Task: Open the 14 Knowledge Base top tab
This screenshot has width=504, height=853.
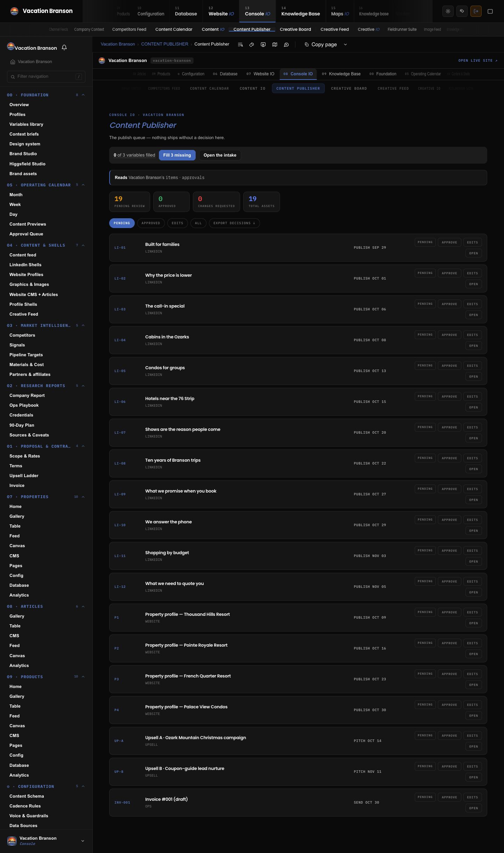Action: [301, 11]
